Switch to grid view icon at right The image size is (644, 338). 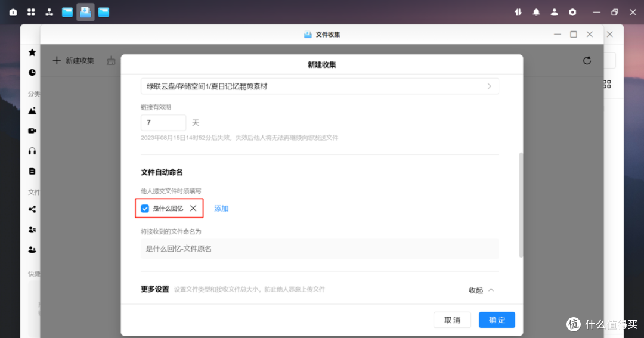coord(607,84)
